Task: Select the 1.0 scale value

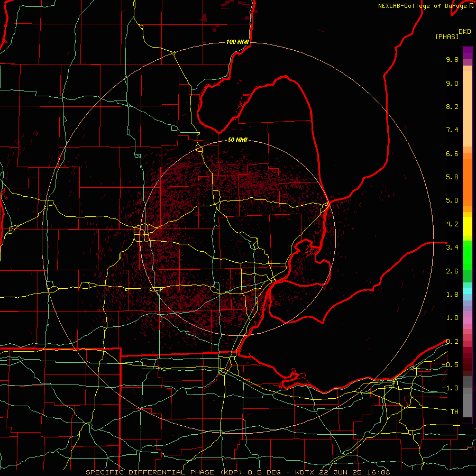Action: tap(452, 318)
